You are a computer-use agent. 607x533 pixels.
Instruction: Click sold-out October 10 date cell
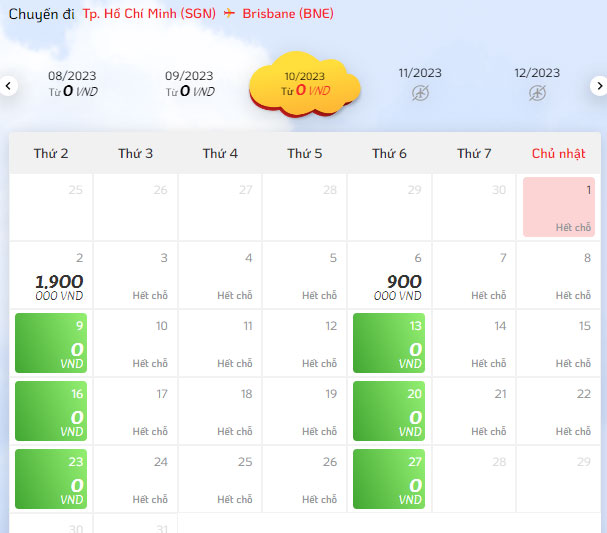(x=135, y=343)
